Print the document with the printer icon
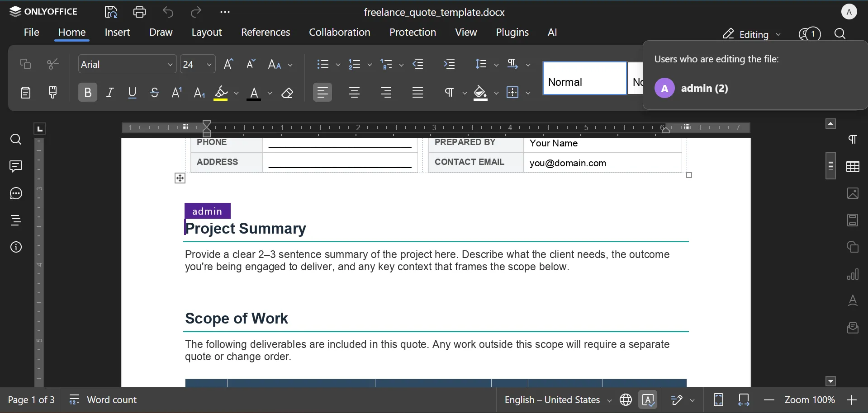868x413 pixels. (x=140, y=12)
